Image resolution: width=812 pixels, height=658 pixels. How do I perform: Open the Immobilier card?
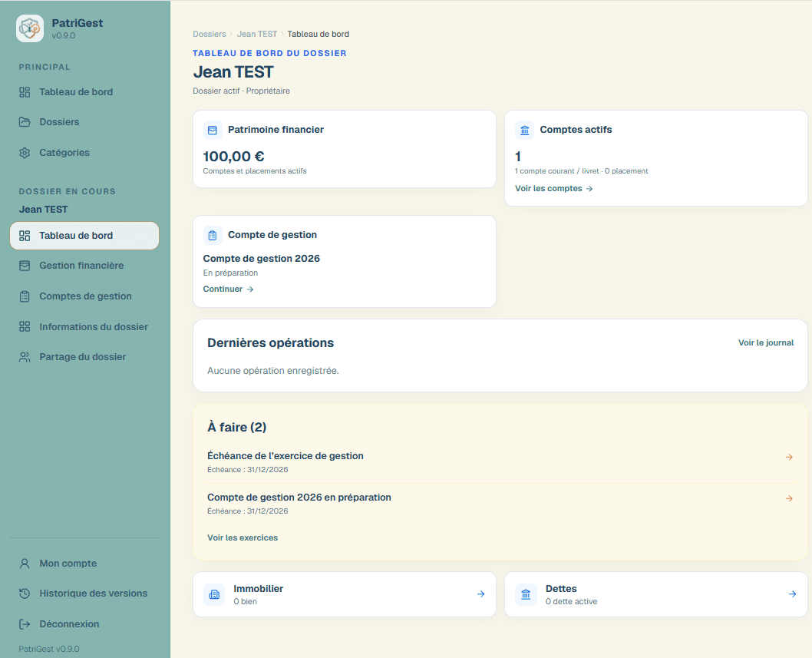(x=345, y=594)
